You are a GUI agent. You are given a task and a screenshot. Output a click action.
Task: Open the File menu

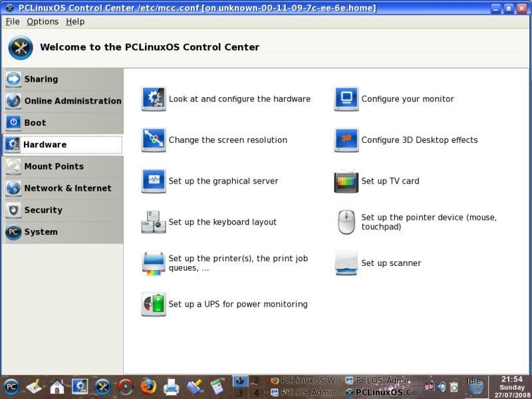point(13,22)
